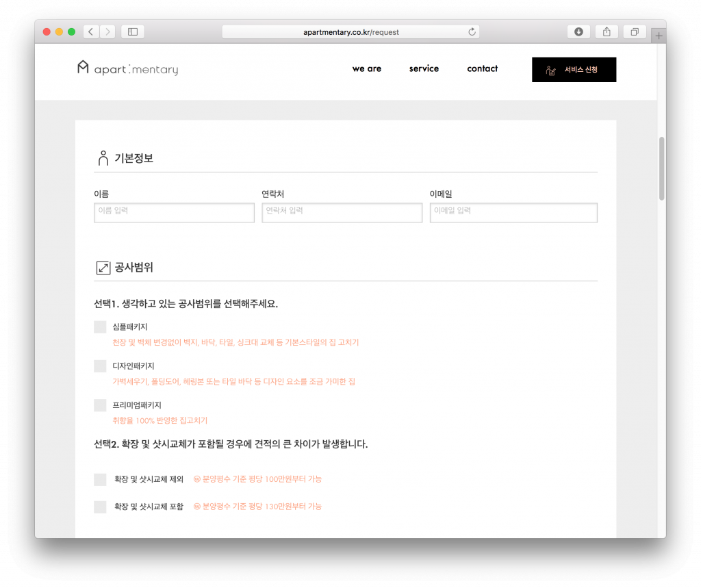Check 확장 및 샷시교체 제외 option
Screen dimensions: 701x588
[100, 479]
